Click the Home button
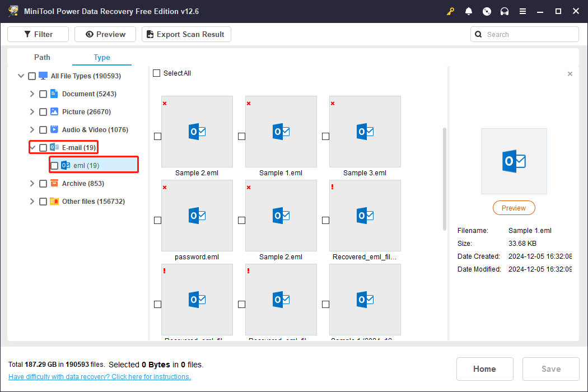This screenshot has height=392, width=588. click(x=484, y=368)
